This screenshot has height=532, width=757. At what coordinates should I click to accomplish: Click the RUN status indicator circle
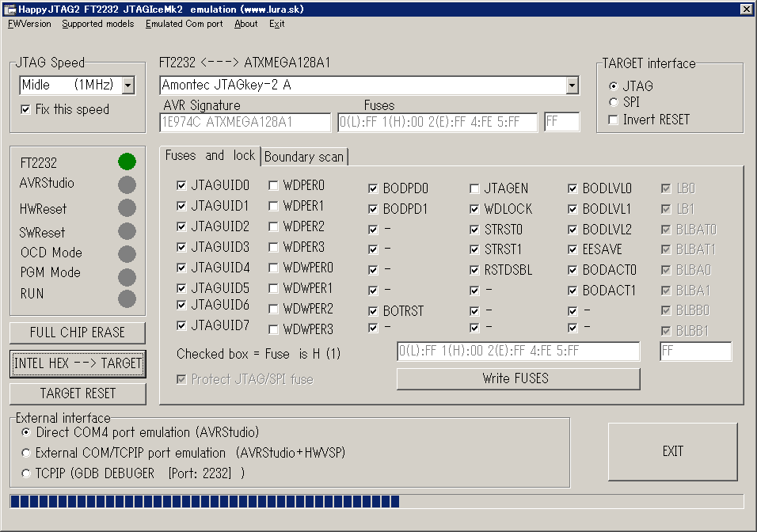(127, 298)
